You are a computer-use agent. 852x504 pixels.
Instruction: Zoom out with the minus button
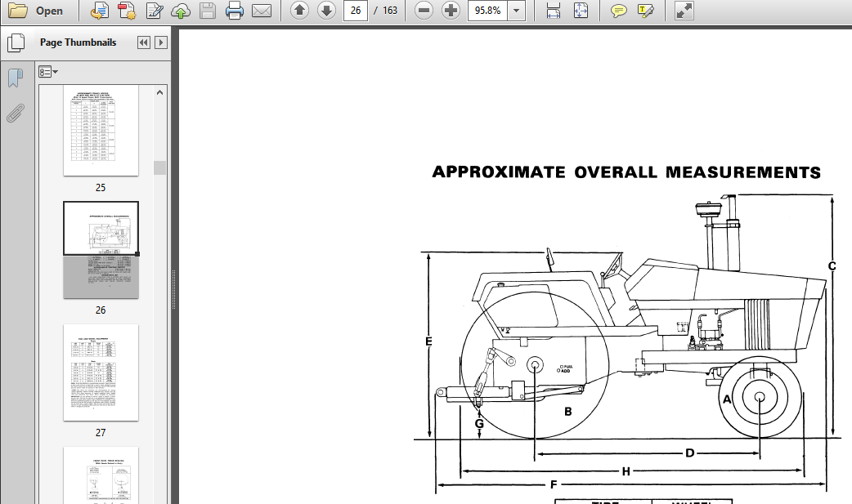424,11
